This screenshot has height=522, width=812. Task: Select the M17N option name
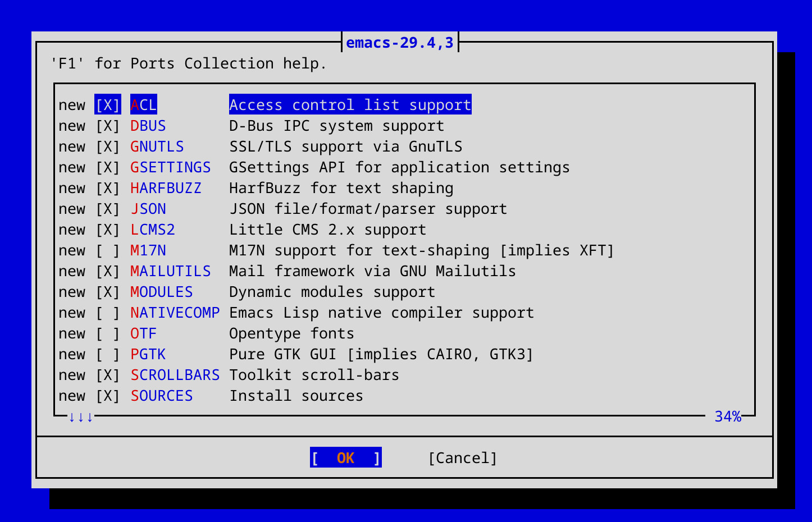(148, 250)
